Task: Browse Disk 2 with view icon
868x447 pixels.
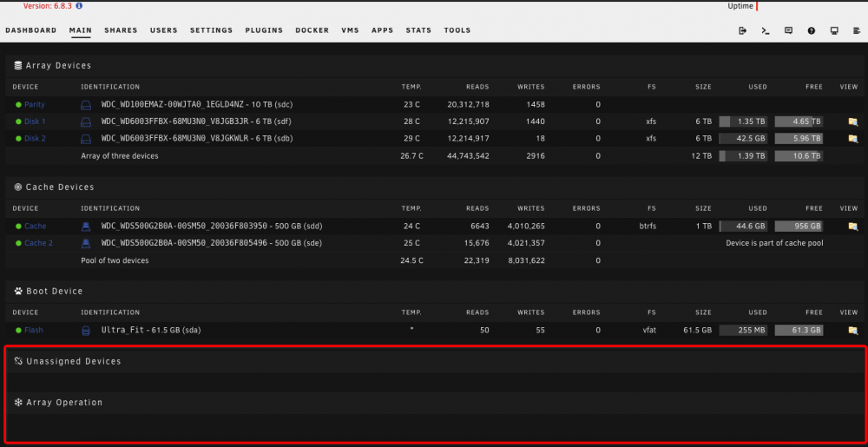Action: point(852,138)
